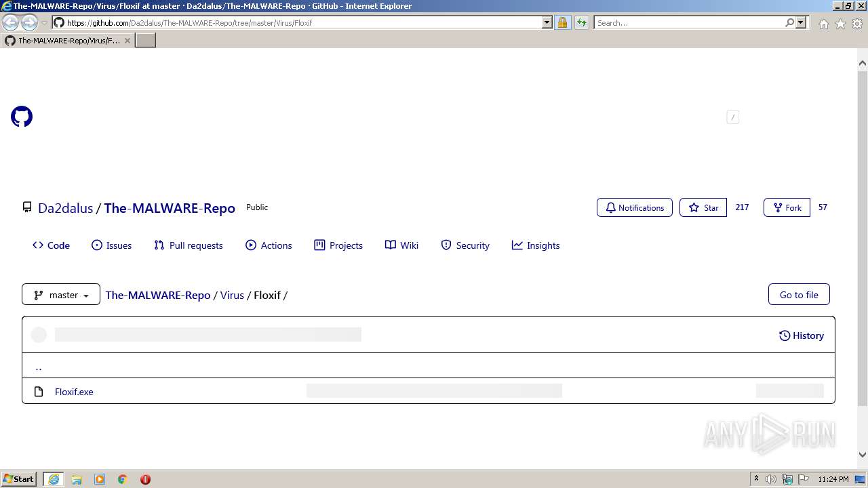Open a new browser tab
Viewport: 868px width, 488px height.
(146, 41)
